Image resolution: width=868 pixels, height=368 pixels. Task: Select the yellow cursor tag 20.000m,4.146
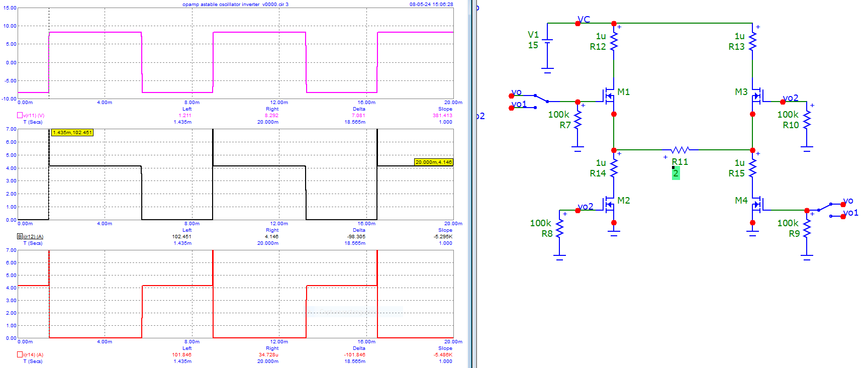[x=434, y=162]
